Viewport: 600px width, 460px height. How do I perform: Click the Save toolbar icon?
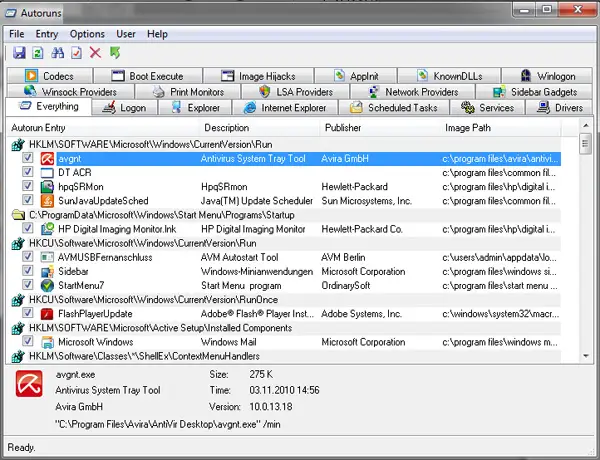[19, 52]
